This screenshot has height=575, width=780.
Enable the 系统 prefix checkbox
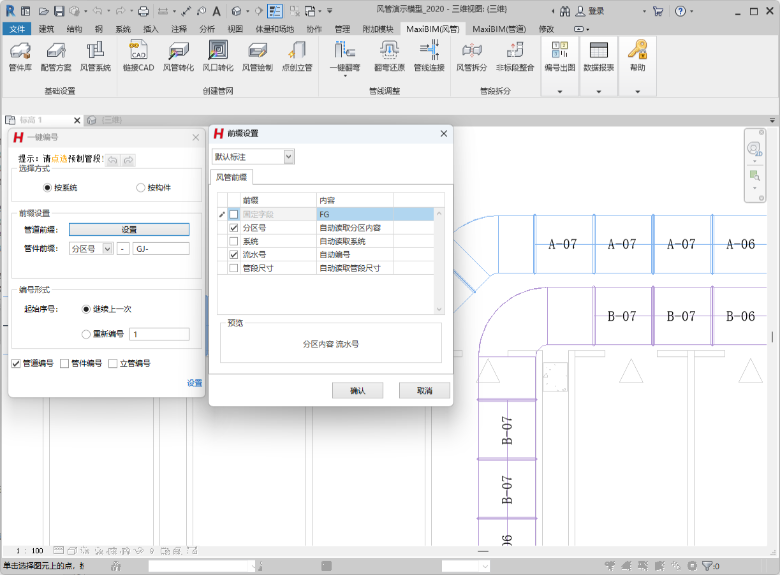click(x=234, y=241)
